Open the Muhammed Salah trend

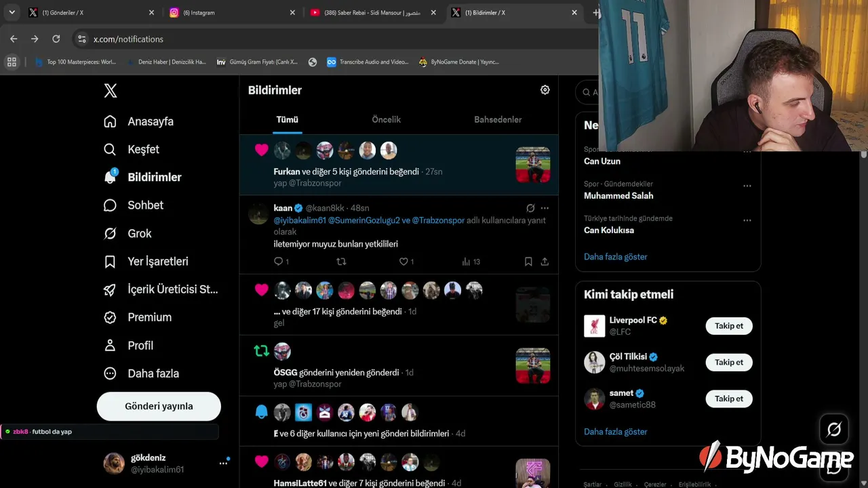pyautogui.click(x=618, y=196)
